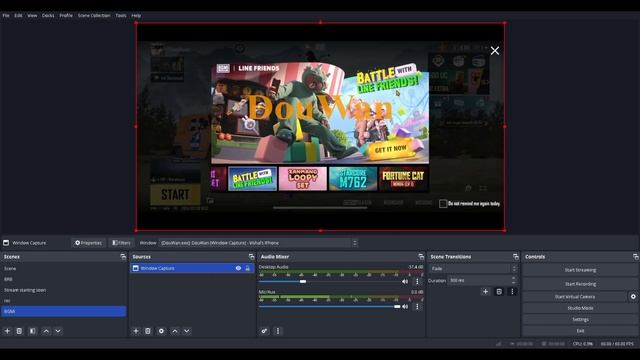Mute the Desktop Audio speaker
The height and width of the screenshot is (360, 640).
[405, 281]
